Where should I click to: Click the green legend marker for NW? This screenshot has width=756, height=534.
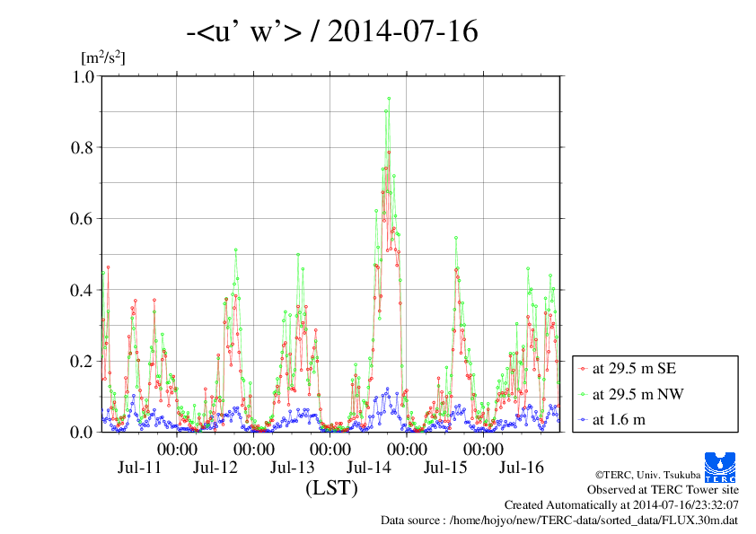pyautogui.click(x=584, y=395)
